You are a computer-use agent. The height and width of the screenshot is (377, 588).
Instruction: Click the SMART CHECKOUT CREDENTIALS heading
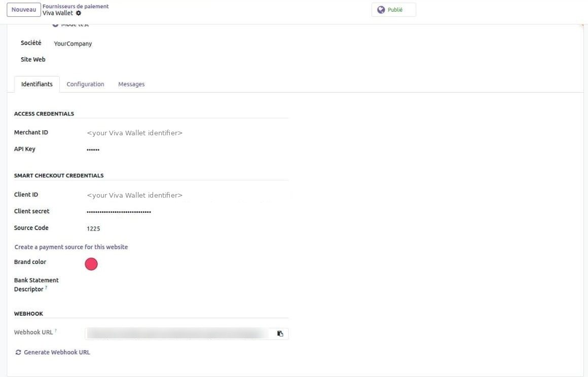[x=59, y=175]
